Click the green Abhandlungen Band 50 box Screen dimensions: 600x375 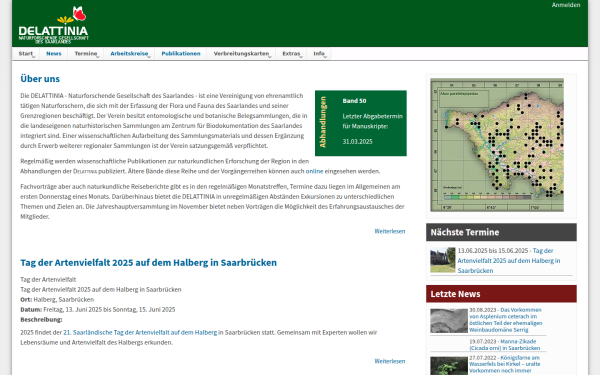[x=360, y=123]
